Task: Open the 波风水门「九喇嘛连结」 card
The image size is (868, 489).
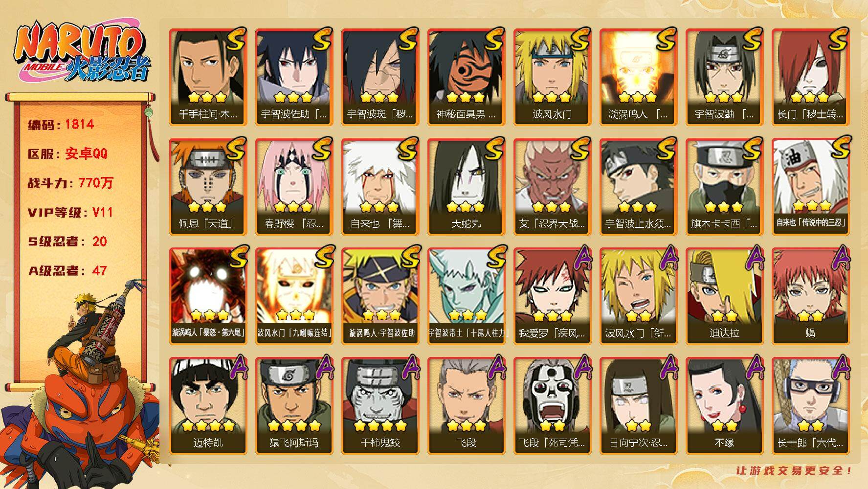Action: [x=294, y=296]
